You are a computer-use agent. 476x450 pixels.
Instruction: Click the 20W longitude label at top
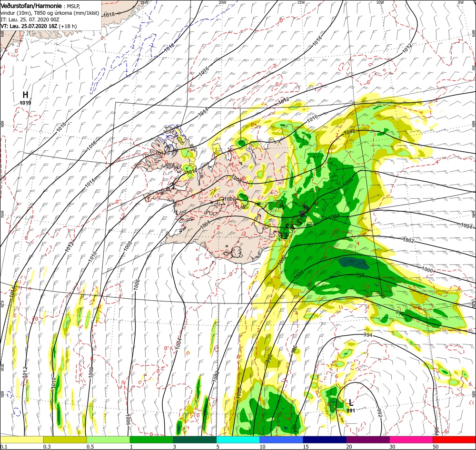pyautogui.click(x=222, y=2)
